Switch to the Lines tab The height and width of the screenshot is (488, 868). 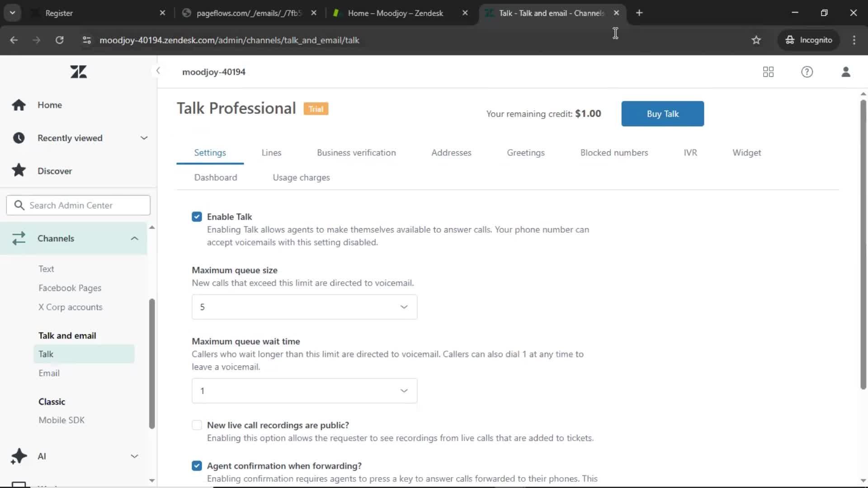tap(271, 153)
